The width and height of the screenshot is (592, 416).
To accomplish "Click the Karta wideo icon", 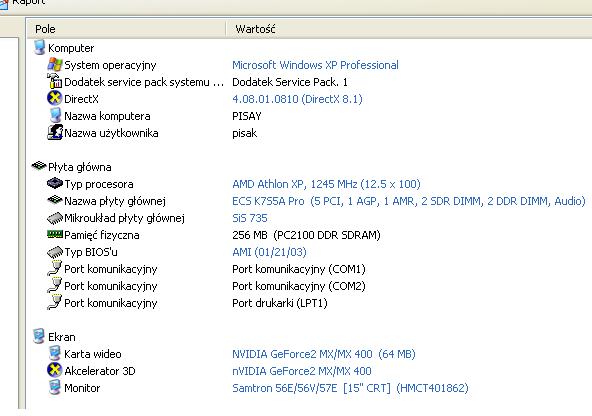I will click(x=55, y=353).
